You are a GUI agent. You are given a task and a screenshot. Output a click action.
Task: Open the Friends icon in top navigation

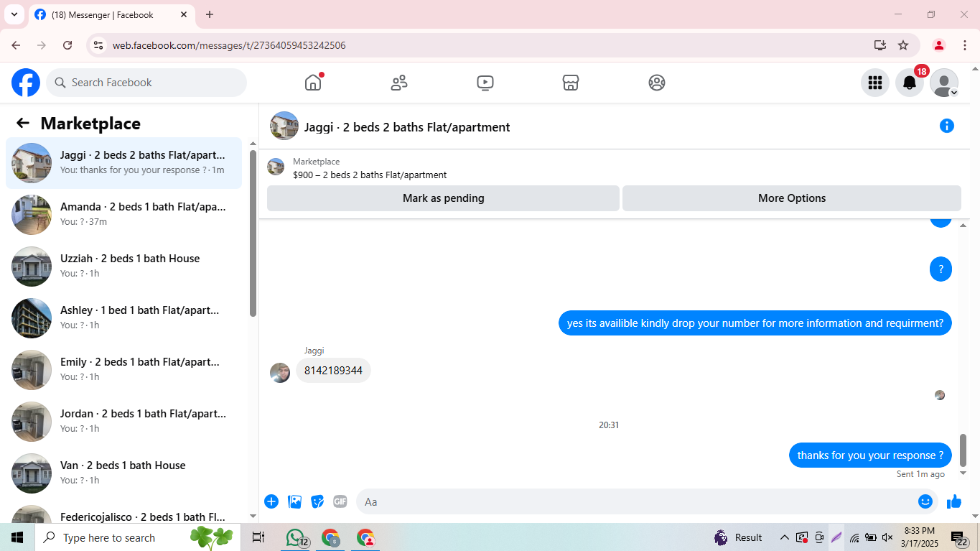click(399, 83)
